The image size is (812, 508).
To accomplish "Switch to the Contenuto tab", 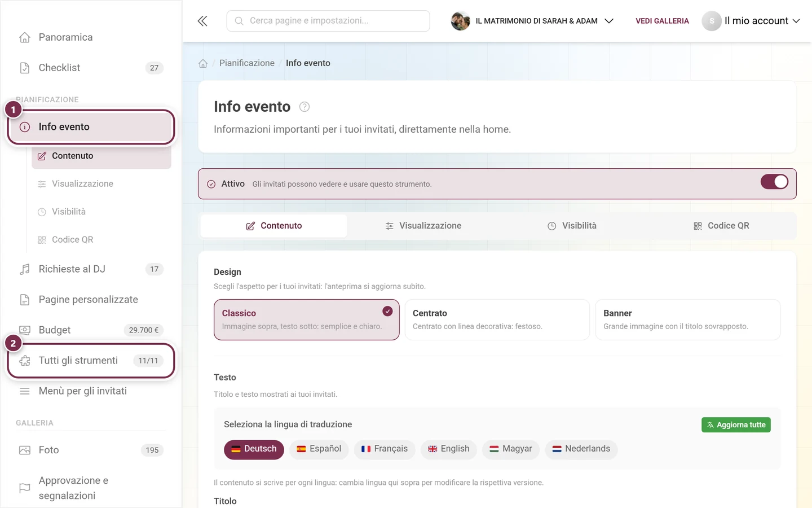I will click(274, 226).
